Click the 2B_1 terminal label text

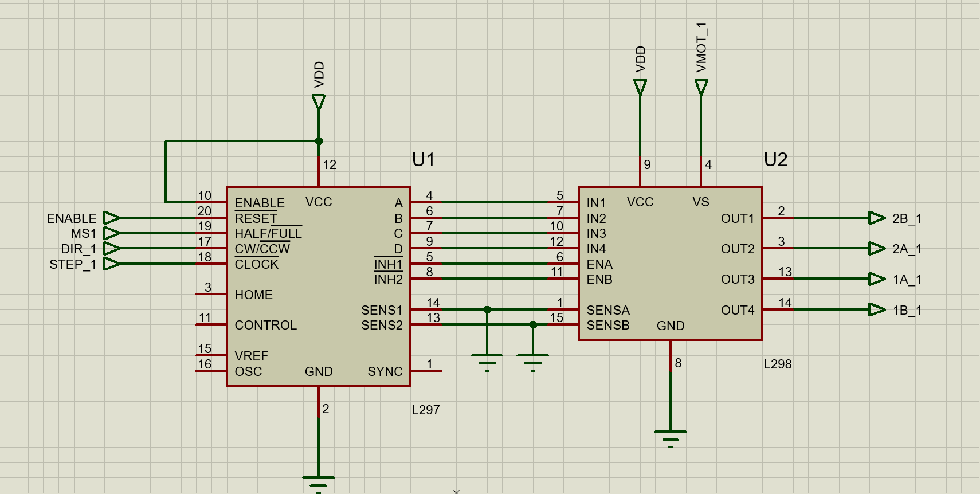(907, 218)
